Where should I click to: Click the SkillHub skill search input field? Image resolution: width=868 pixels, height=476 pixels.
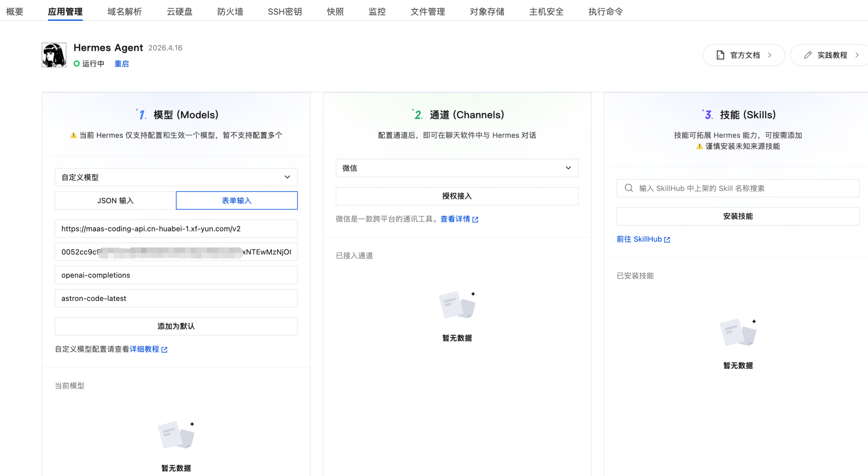coord(729,188)
